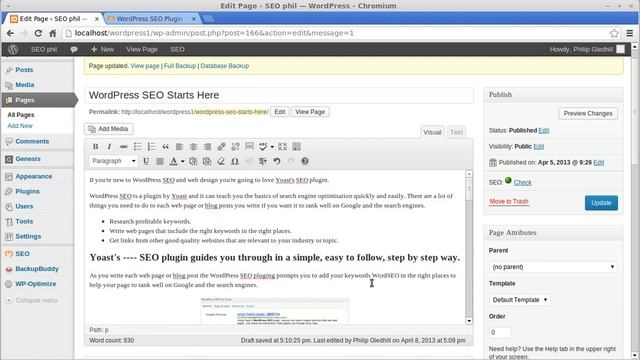Align text center
Image resolution: width=640 pixels, height=360 pixels.
pos(193,147)
